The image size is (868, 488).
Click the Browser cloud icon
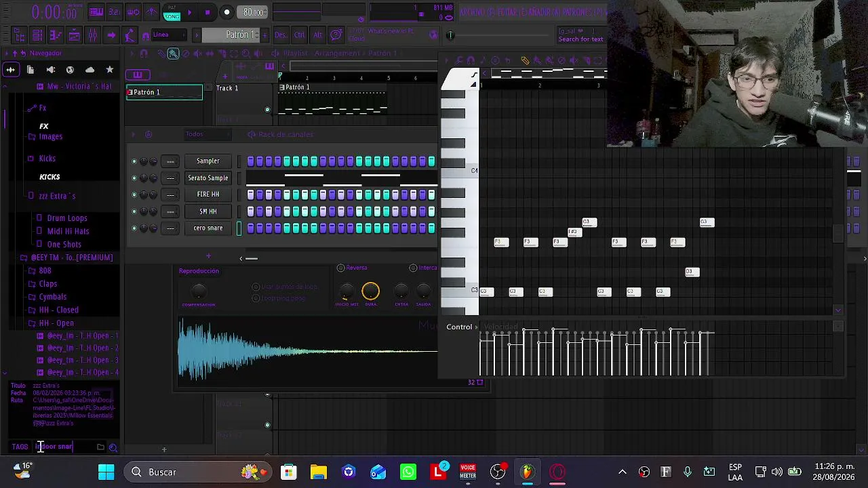[90, 70]
